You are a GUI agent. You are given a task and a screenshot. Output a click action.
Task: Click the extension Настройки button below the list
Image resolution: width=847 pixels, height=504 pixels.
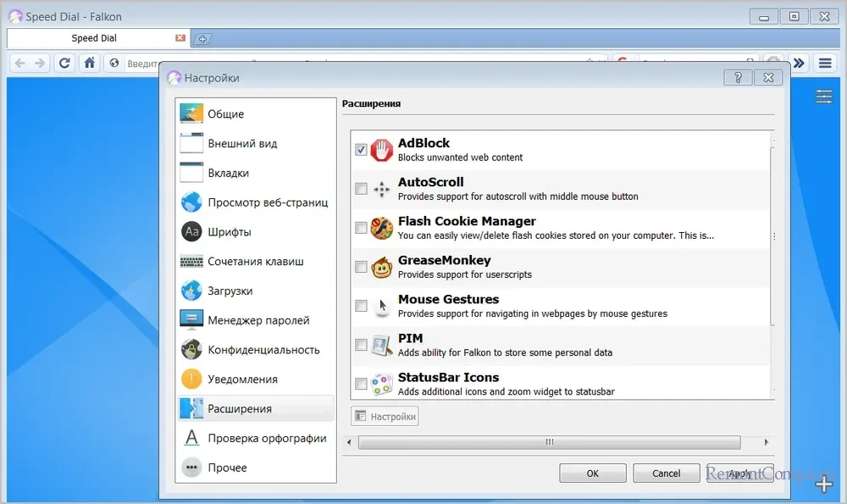(x=385, y=417)
